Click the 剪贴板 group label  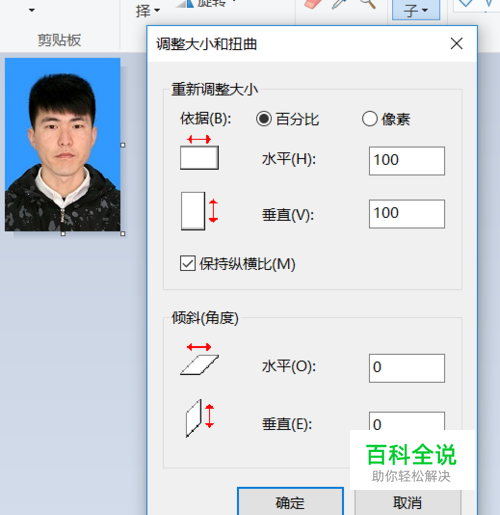pyautogui.click(x=59, y=40)
